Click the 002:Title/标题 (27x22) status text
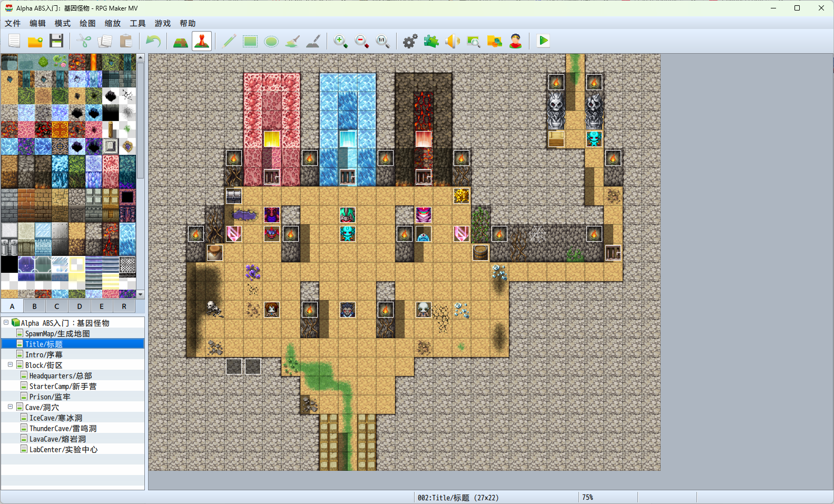The width and height of the screenshot is (834, 504). (458, 498)
